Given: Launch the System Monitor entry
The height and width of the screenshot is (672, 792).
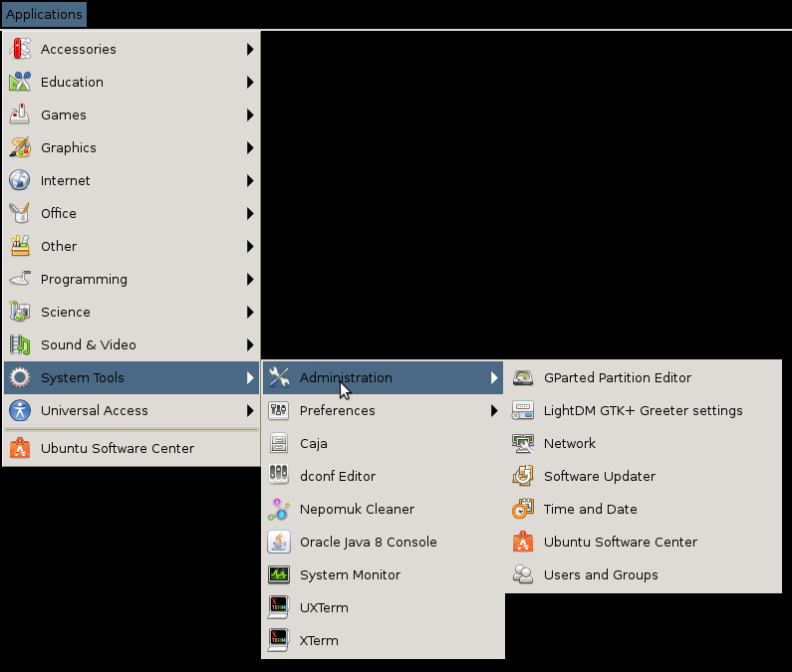Looking at the screenshot, I should coord(383,574).
